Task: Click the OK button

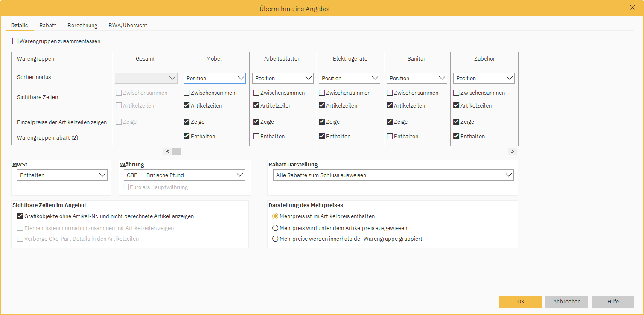Action: (x=520, y=301)
